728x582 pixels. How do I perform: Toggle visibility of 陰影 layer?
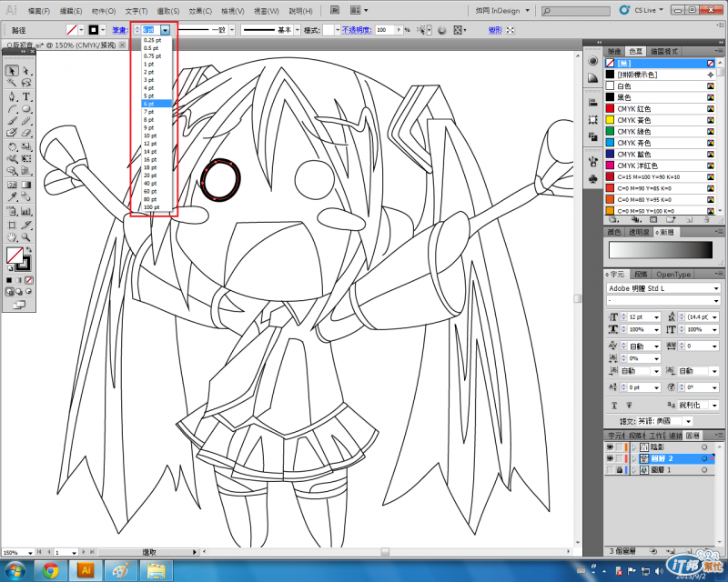[610, 447]
